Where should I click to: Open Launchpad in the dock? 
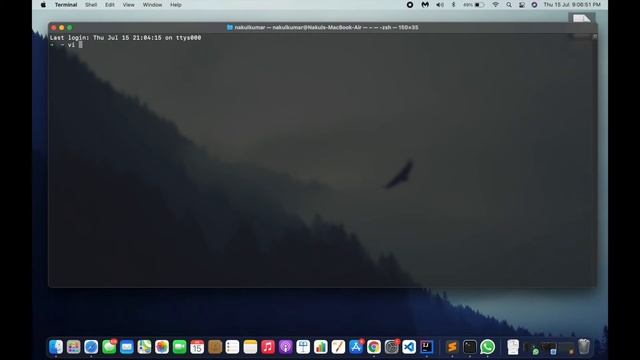73,347
